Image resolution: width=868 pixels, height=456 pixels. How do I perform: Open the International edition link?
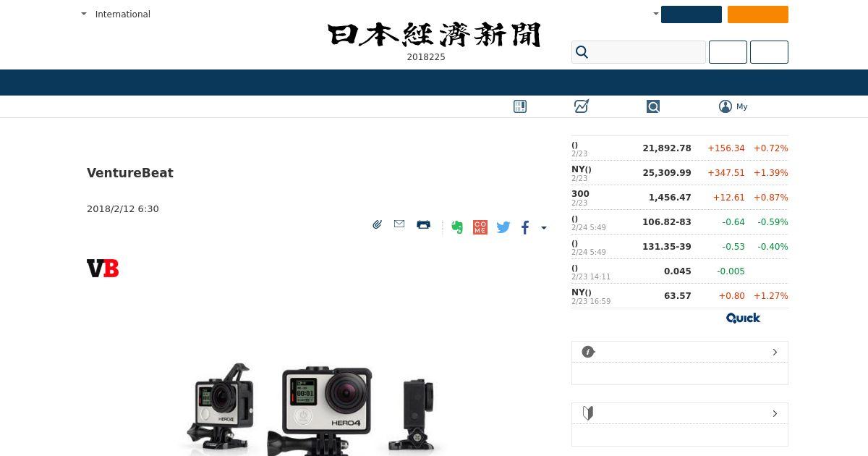coord(123,14)
